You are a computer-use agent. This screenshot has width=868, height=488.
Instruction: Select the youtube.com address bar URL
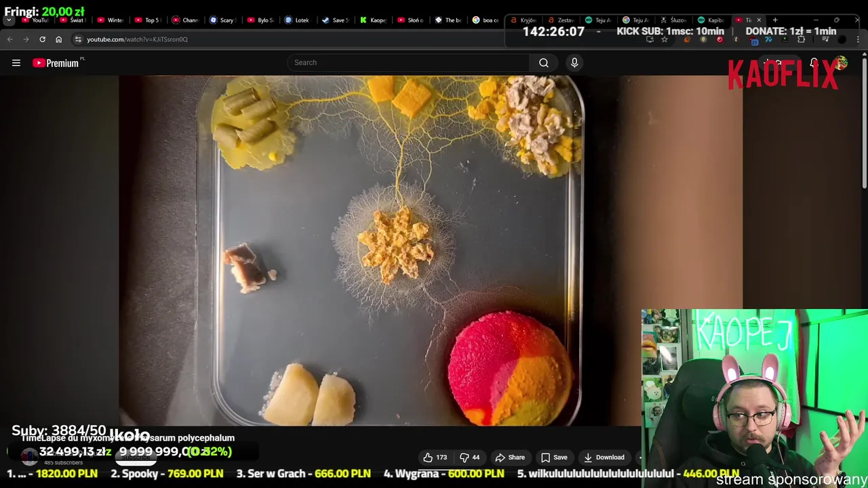point(137,39)
